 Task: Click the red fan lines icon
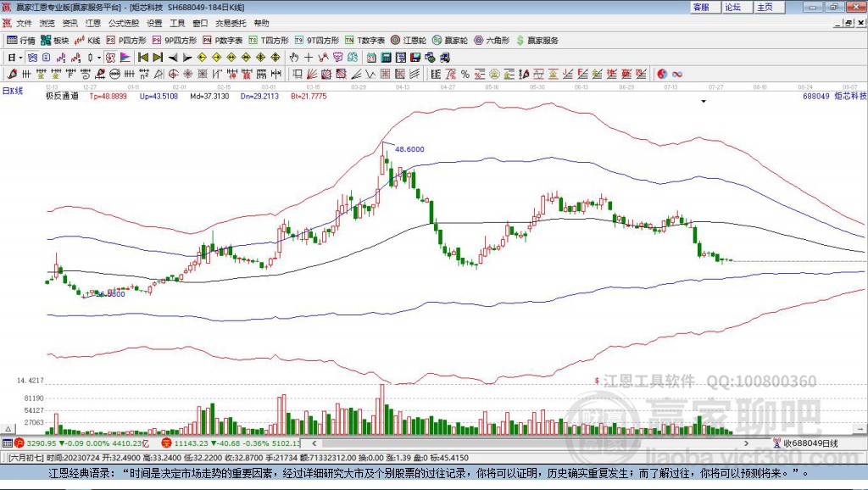(x=312, y=75)
